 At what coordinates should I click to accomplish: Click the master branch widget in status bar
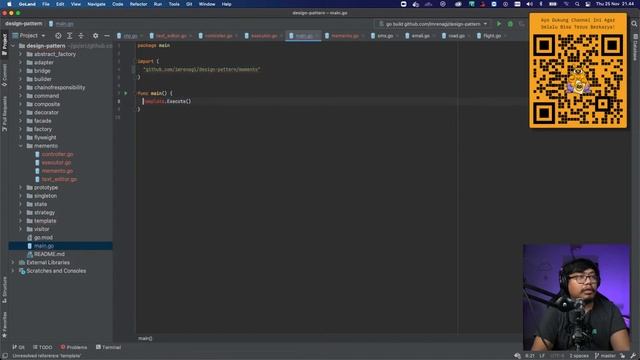tap(605, 356)
